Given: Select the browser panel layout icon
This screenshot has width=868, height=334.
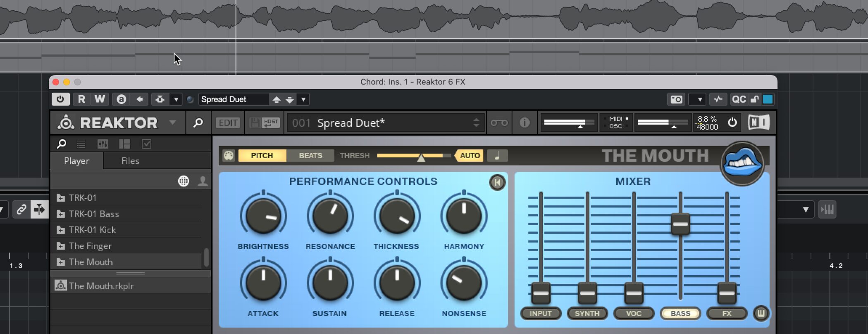Looking at the screenshot, I should (x=124, y=144).
